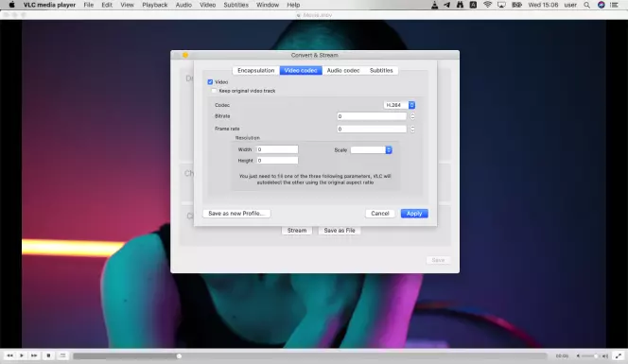Open the Codec H.264 dropdown
Viewport: 628px width, 364px height.
[x=399, y=105]
